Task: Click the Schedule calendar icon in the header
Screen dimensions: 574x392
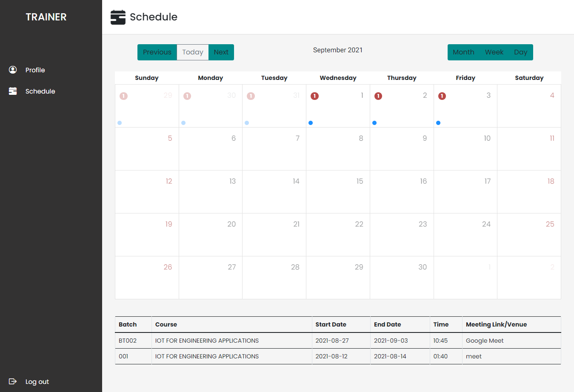Action: 118,17
